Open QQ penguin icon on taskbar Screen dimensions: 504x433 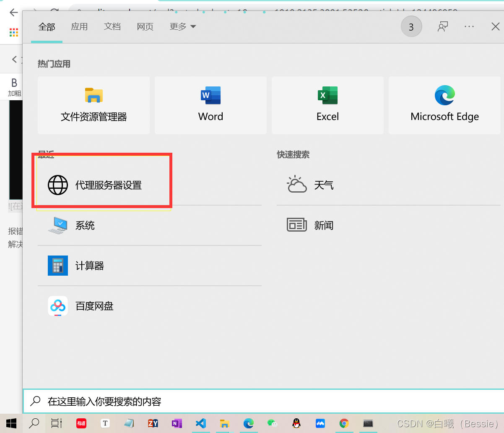[296, 423]
